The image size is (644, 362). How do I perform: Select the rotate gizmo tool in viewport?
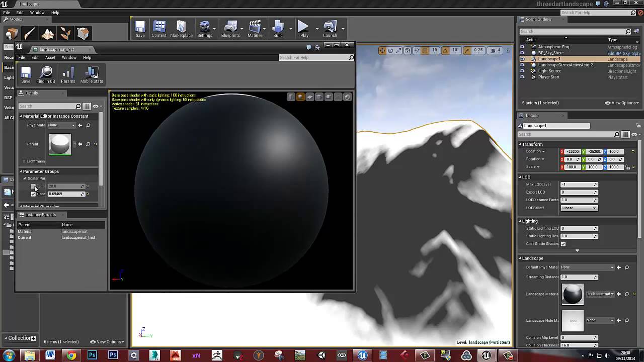(x=390, y=50)
